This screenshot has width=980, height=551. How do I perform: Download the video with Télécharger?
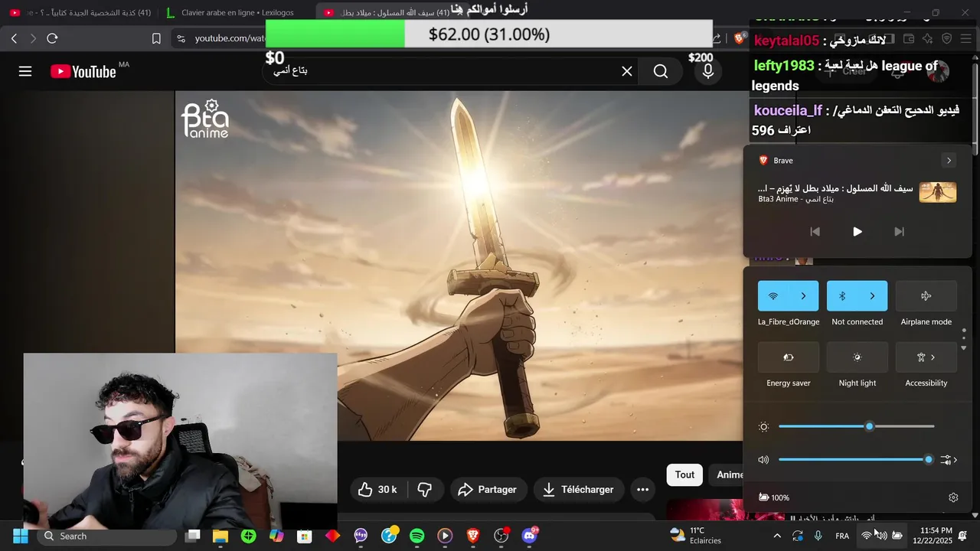tap(578, 490)
